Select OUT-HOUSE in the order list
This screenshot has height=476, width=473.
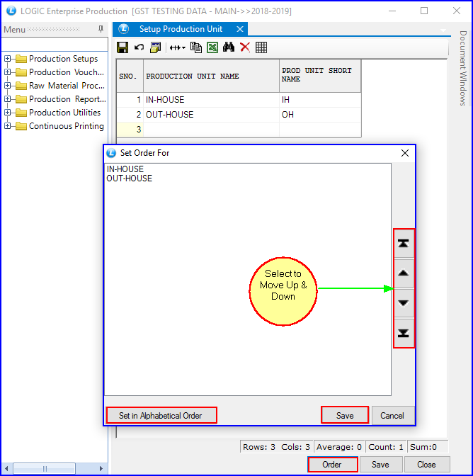click(x=130, y=178)
